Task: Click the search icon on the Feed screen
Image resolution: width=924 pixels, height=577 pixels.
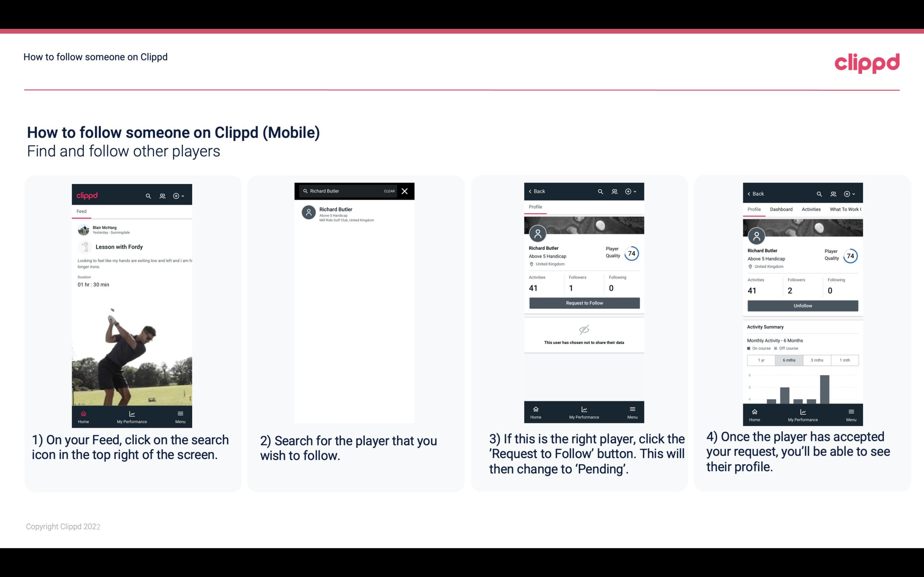Action: click(148, 195)
